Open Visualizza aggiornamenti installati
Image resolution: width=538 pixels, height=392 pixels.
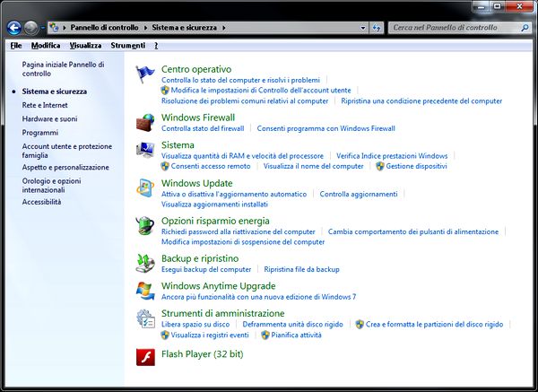pyautogui.click(x=214, y=205)
